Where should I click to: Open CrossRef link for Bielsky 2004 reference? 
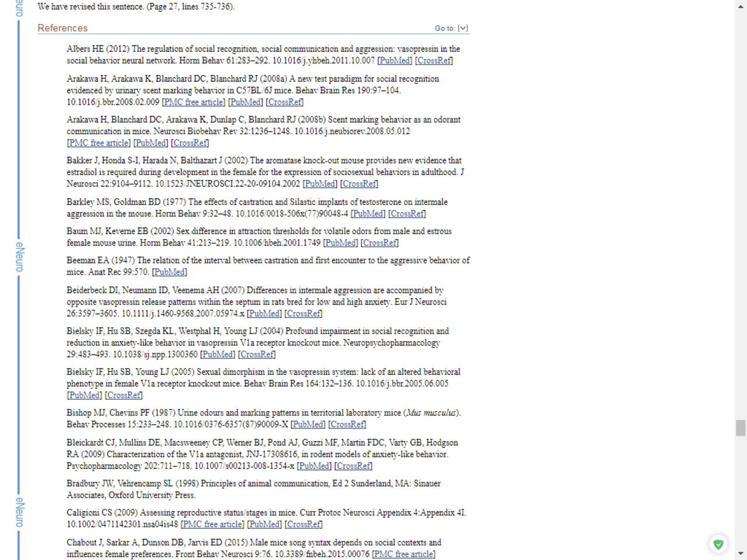point(257,355)
